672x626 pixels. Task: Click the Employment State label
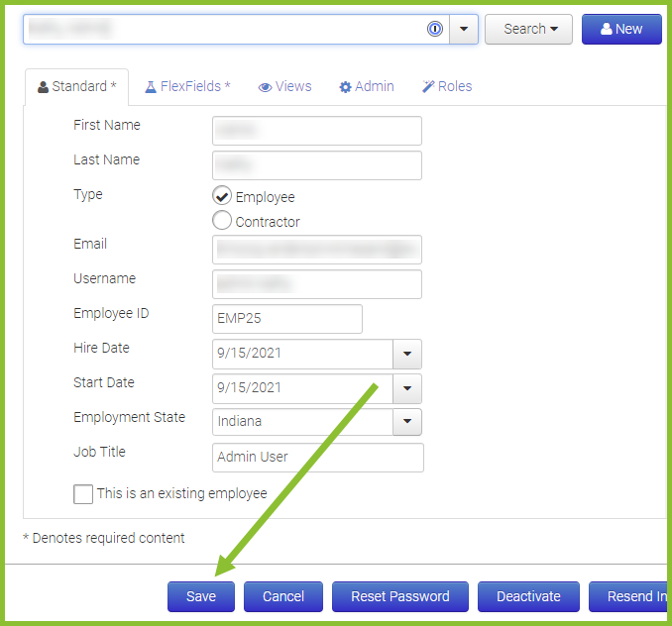point(130,417)
